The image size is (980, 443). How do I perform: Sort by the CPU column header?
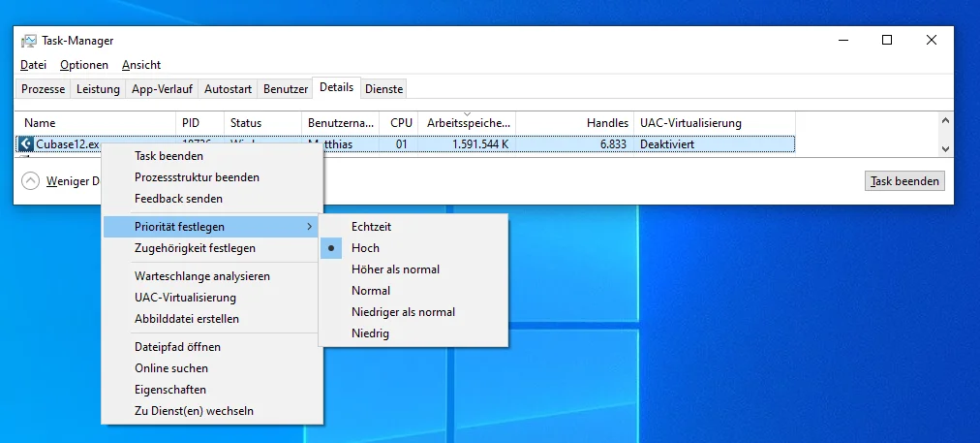(399, 123)
